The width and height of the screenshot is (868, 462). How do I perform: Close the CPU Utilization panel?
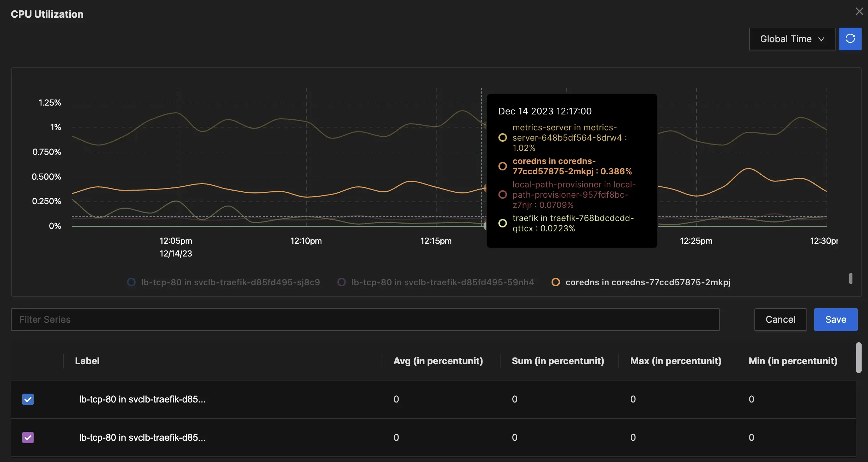(859, 11)
